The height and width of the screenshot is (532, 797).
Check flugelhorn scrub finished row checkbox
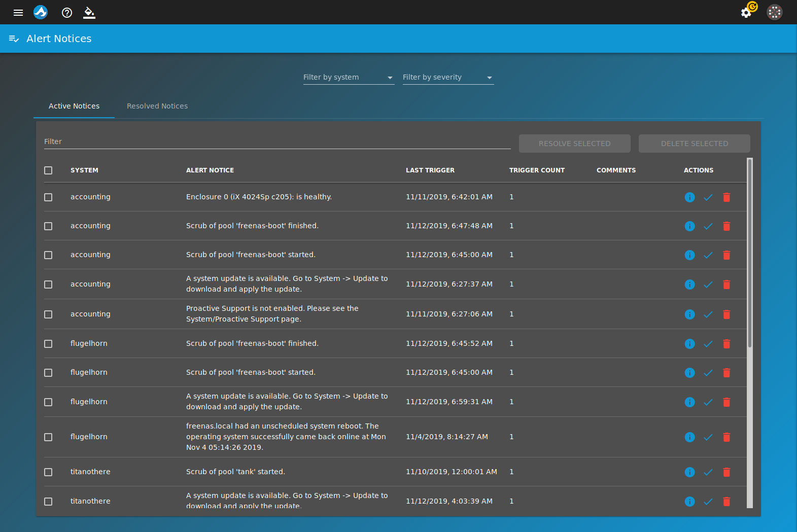coord(48,344)
